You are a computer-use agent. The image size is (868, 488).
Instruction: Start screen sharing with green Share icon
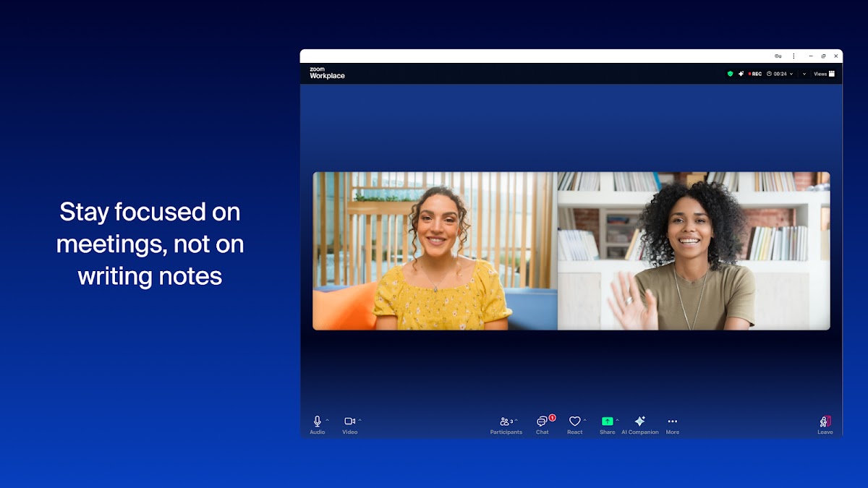pos(607,421)
